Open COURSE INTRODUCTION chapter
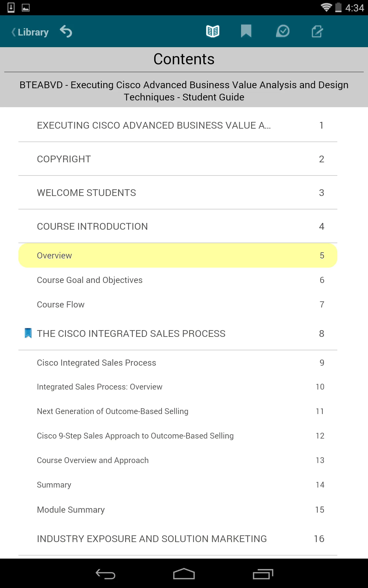The height and width of the screenshot is (588, 368). 178,226
